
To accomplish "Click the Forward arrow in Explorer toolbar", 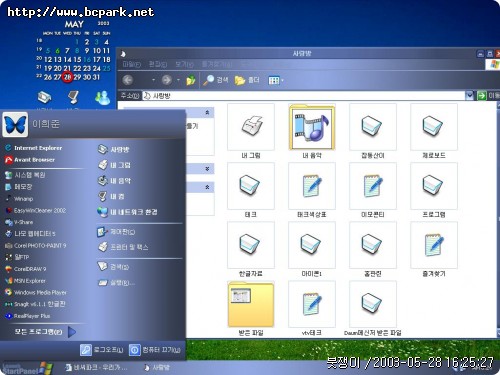I will pos(167,80).
